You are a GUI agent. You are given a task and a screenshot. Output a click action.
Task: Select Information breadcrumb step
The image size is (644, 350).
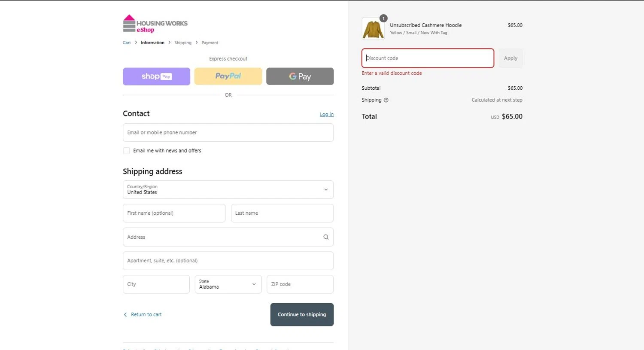[x=152, y=43]
